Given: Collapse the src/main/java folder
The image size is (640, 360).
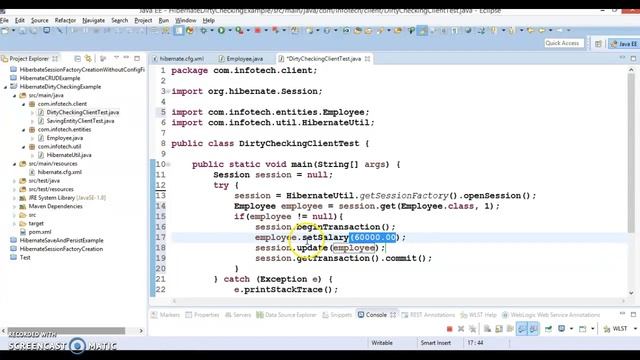Looking at the screenshot, I should coord(15,96).
